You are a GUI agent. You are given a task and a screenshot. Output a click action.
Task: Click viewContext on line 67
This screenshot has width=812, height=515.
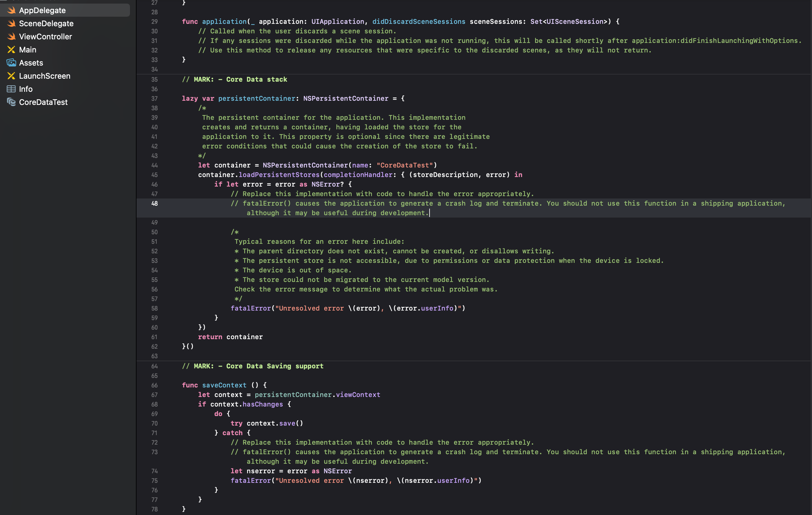click(x=358, y=395)
